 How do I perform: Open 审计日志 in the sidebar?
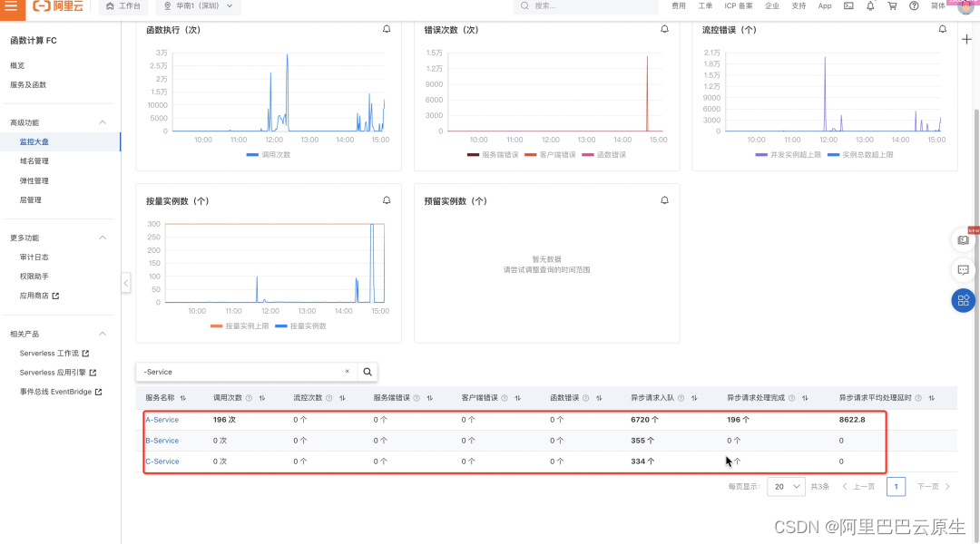coord(34,257)
